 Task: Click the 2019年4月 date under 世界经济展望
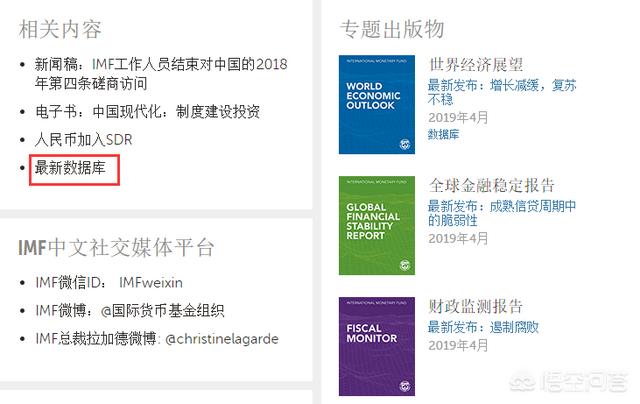(x=458, y=118)
